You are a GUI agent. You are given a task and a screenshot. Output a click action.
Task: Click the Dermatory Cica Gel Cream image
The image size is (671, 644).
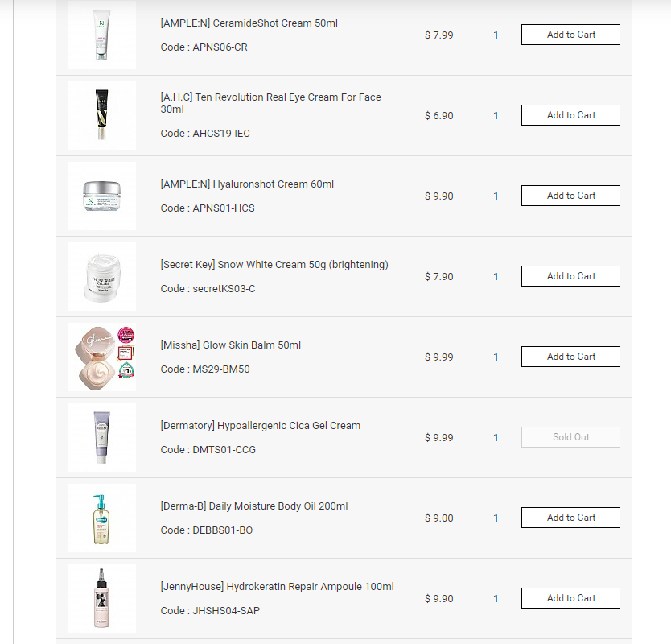pos(101,437)
